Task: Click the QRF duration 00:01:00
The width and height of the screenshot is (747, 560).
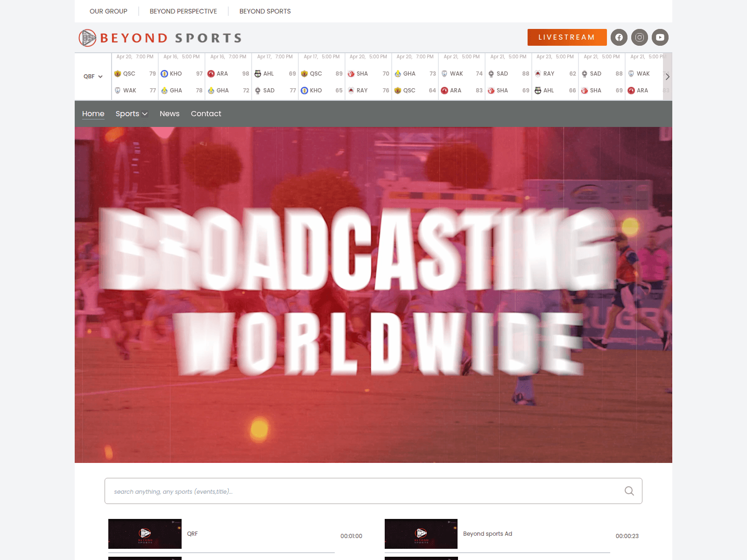Action: [x=351, y=536]
